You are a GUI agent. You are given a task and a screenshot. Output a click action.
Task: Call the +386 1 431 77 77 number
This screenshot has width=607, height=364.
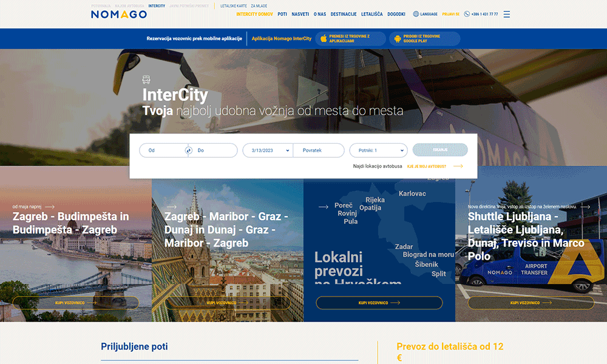[x=484, y=15]
